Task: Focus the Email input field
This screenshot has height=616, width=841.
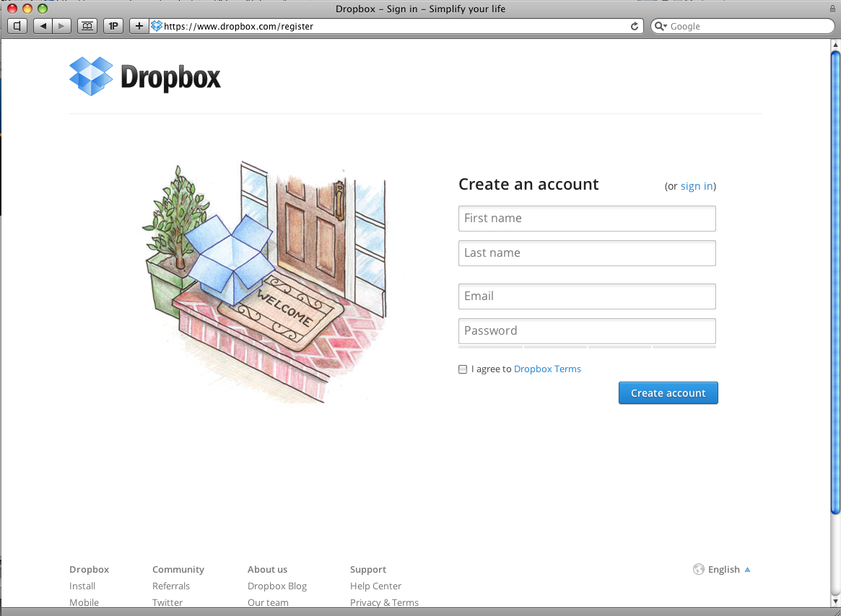Action: [x=587, y=296]
